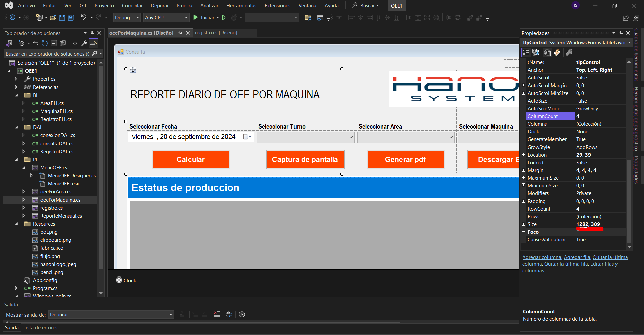Click the table layout move handle icon
The image size is (644, 335).
133,70
